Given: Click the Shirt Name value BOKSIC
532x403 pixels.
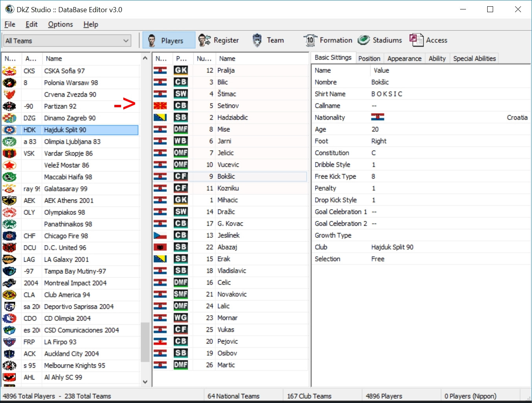Looking at the screenshot, I should click(387, 94).
